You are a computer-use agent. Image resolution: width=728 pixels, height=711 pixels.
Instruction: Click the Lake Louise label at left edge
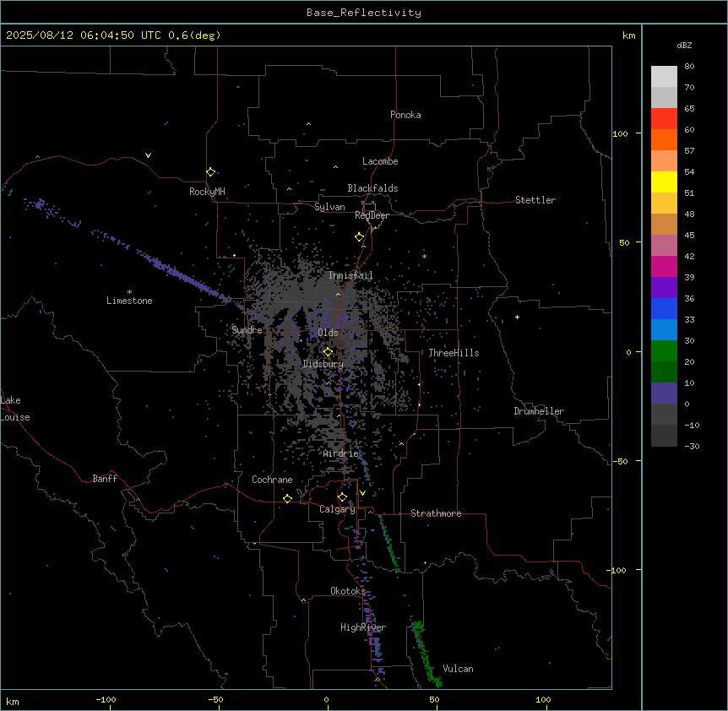(x=15, y=409)
